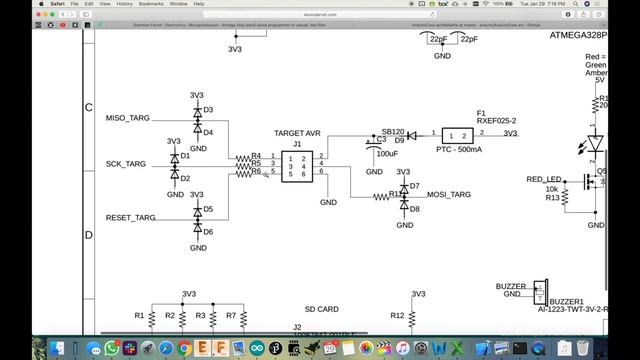640x360 pixels.
Task: Click the J1 header connector symbol
Action: point(297,167)
